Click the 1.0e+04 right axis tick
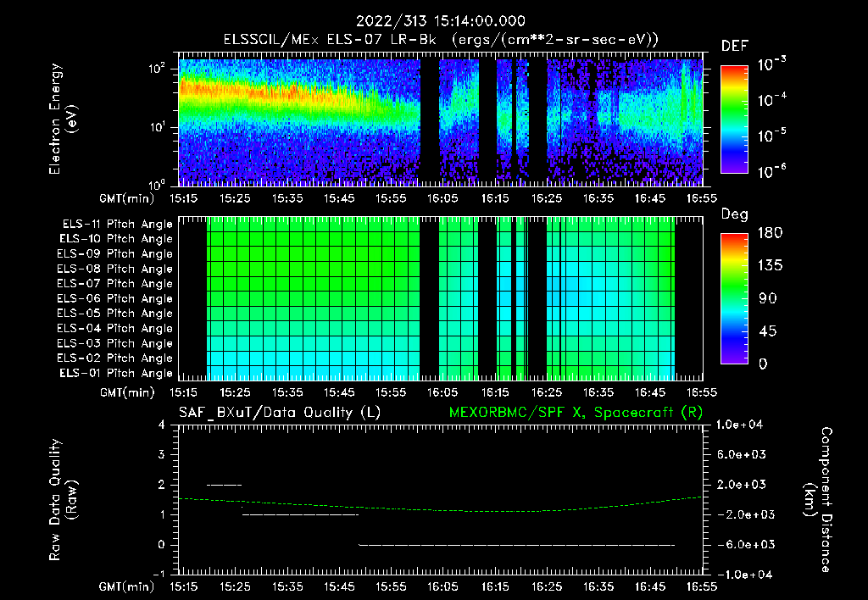Image resolution: width=868 pixels, height=600 pixels. click(x=739, y=425)
